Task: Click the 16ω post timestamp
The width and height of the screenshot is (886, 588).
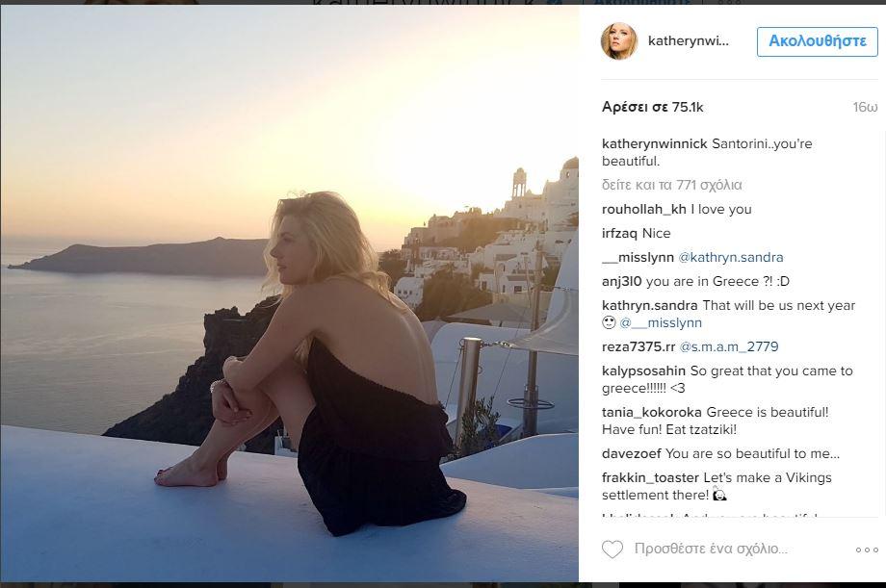Action: point(864,107)
